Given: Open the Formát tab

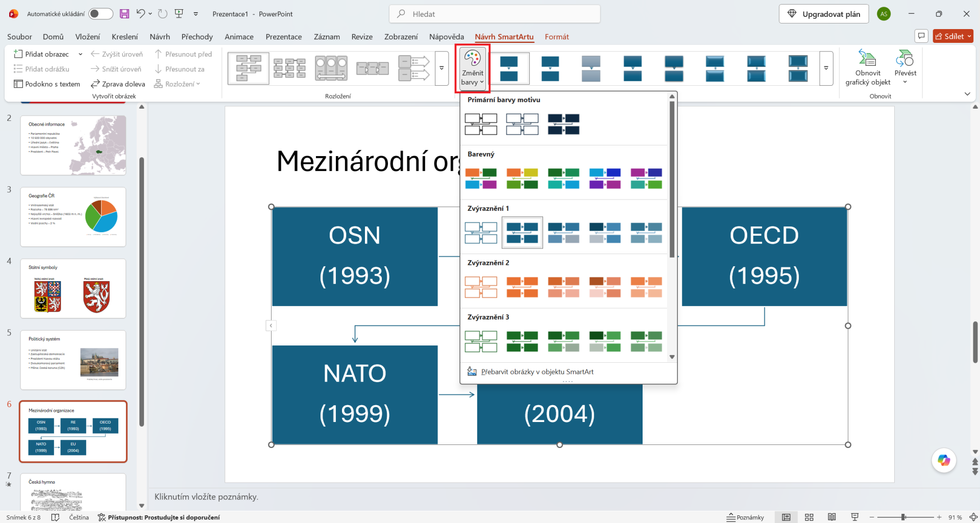Looking at the screenshot, I should (556, 37).
